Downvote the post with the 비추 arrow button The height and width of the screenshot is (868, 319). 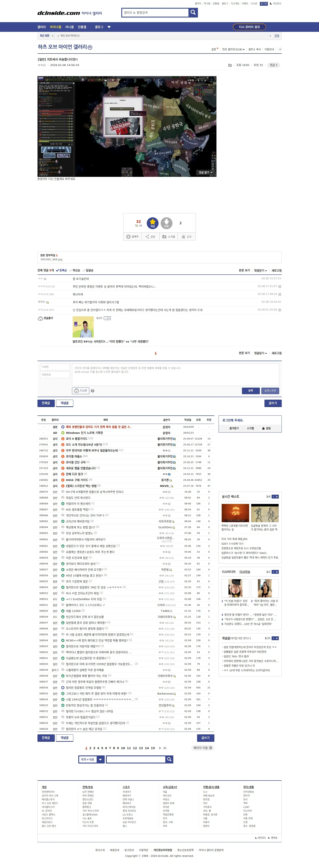point(166,223)
